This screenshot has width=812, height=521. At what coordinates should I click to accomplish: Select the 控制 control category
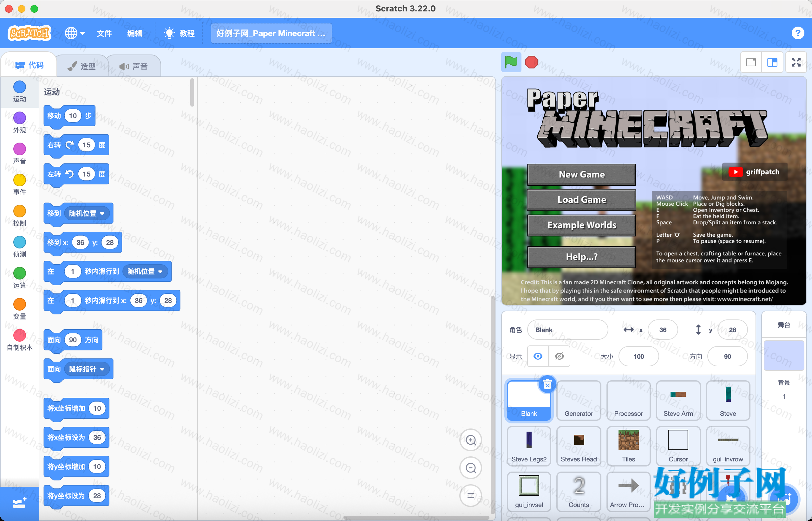(20, 216)
